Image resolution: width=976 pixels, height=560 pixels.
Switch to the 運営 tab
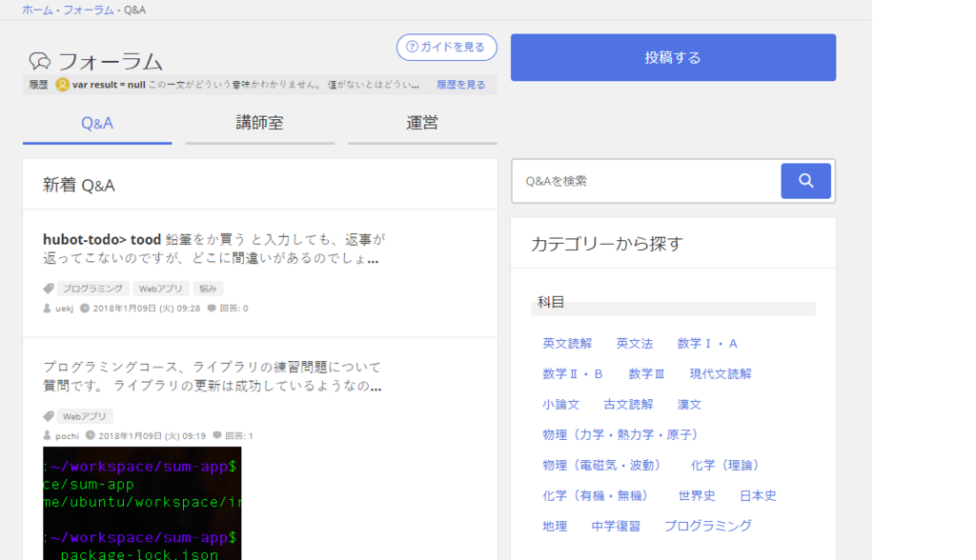(421, 122)
